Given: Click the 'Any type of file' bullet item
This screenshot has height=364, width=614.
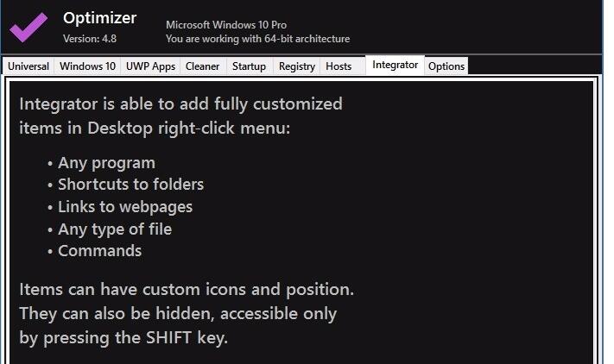Looking at the screenshot, I should [x=115, y=229].
